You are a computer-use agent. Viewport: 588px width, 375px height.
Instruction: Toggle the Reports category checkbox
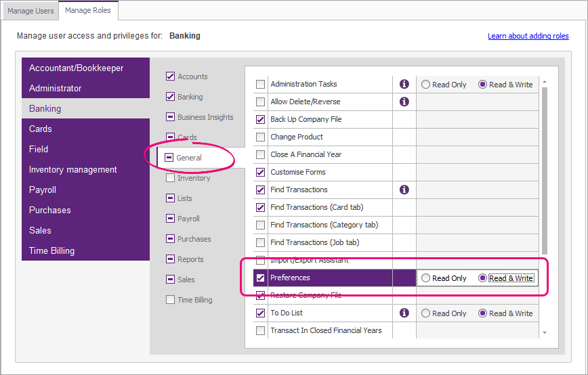tap(170, 259)
